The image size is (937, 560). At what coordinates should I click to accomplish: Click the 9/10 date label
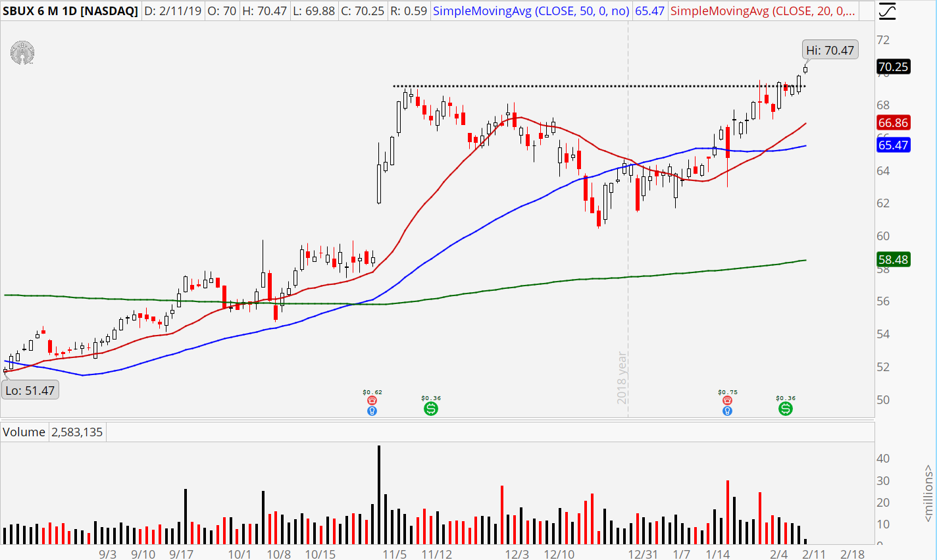143,554
